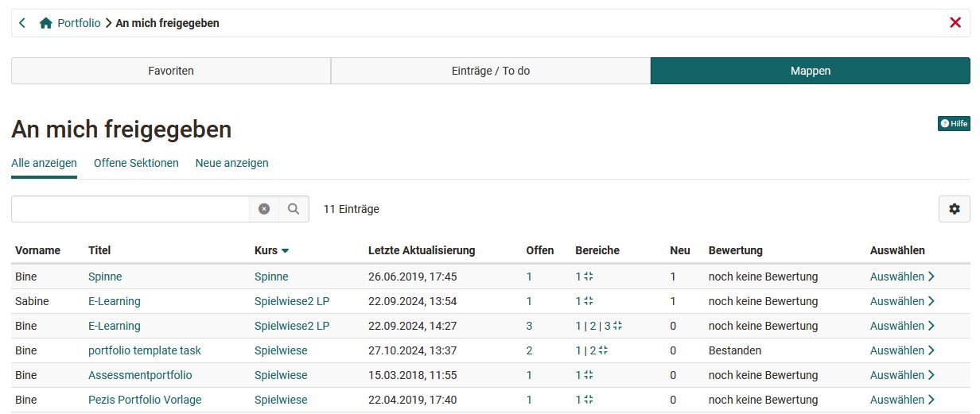The width and height of the screenshot is (980, 414).
Task: Expand Auswählen chevron in the Spinne row
Action: click(x=931, y=277)
